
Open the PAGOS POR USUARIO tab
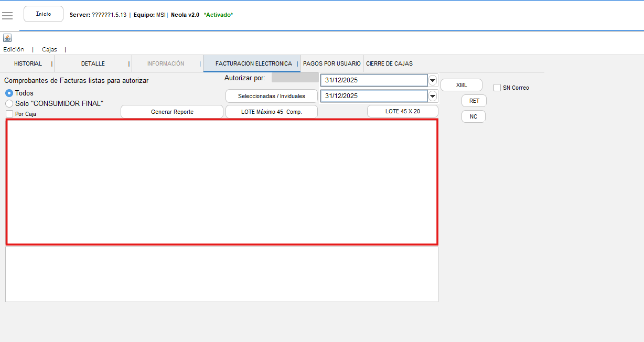point(331,63)
